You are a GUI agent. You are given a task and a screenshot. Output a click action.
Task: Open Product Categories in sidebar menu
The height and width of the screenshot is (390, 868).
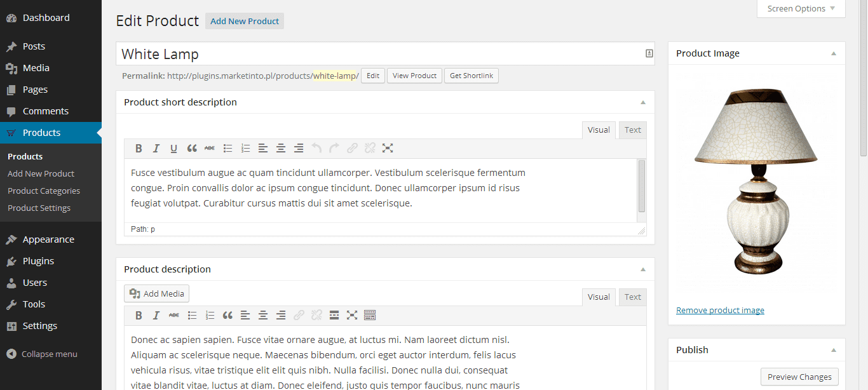coord(44,191)
